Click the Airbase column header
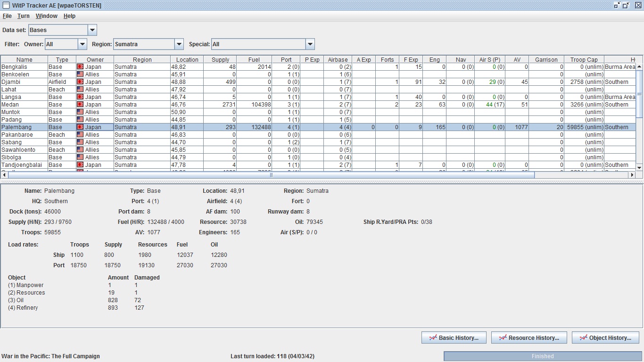This screenshot has width=644, height=362. pos(338,59)
